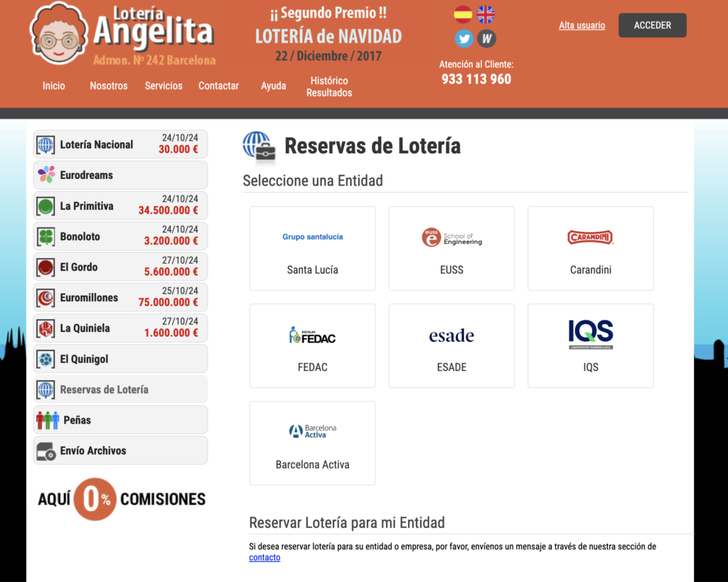Viewport: 728px width, 582px height.
Task: Click the Euromillones 75.000.000 € jackpot
Action: pyautogui.click(x=168, y=303)
